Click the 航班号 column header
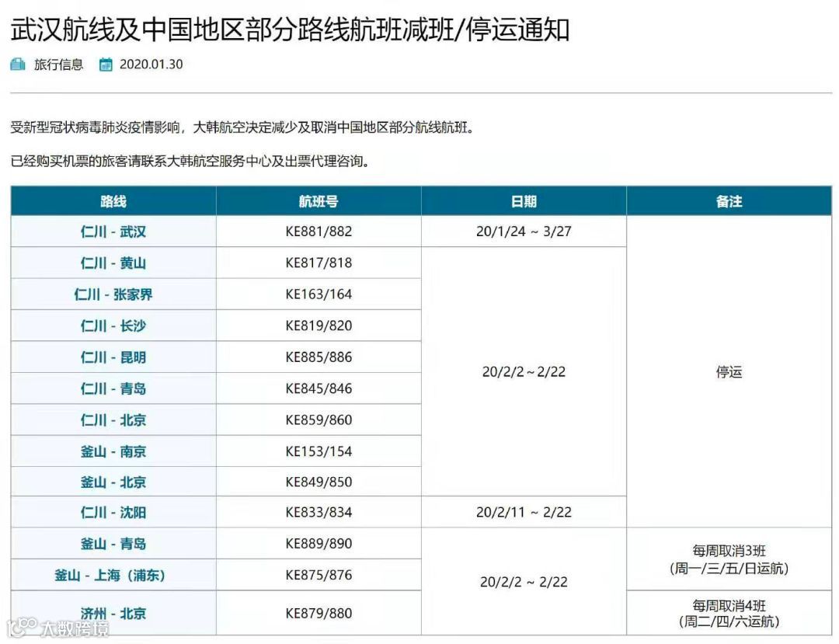The height and width of the screenshot is (644, 839). click(x=319, y=201)
